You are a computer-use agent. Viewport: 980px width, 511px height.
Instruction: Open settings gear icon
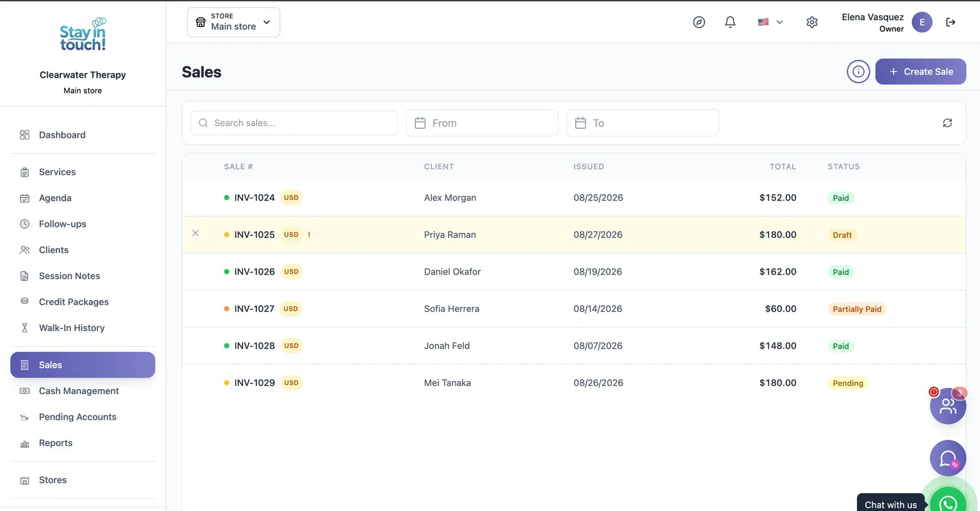click(x=812, y=22)
